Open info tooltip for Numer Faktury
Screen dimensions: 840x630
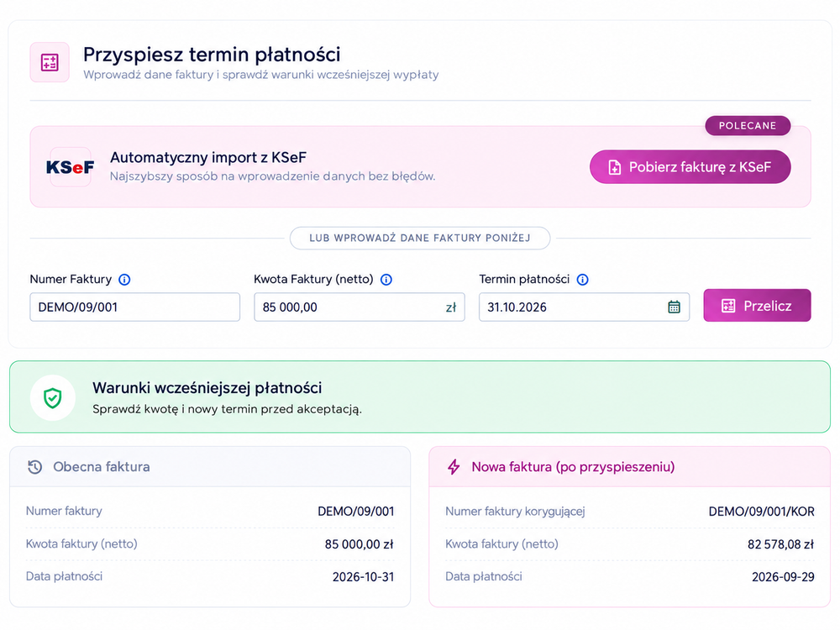pos(124,280)
